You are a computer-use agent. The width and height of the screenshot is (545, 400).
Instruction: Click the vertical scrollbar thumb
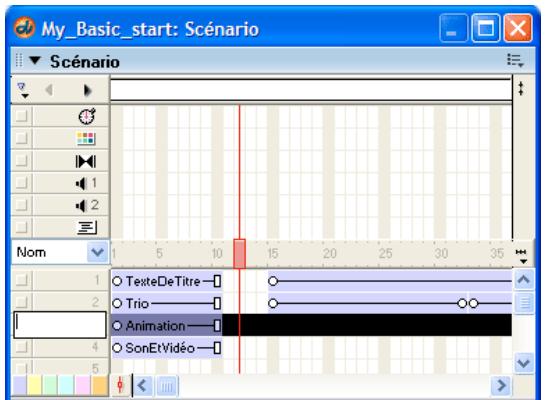click(x=524, y=303)
